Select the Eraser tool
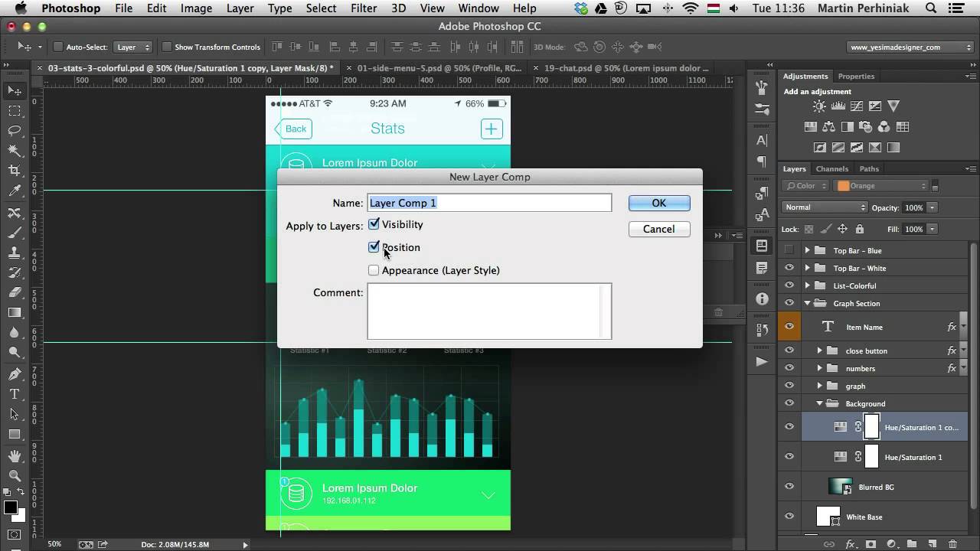Viewport: 980px width, 551px height. pyautogui.click(x=15, y=292)
